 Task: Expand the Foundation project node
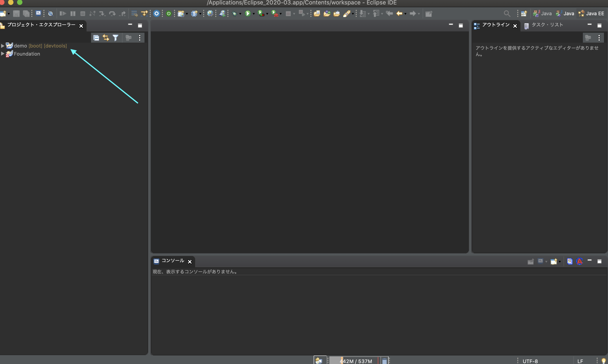click(x=3, y=54)
